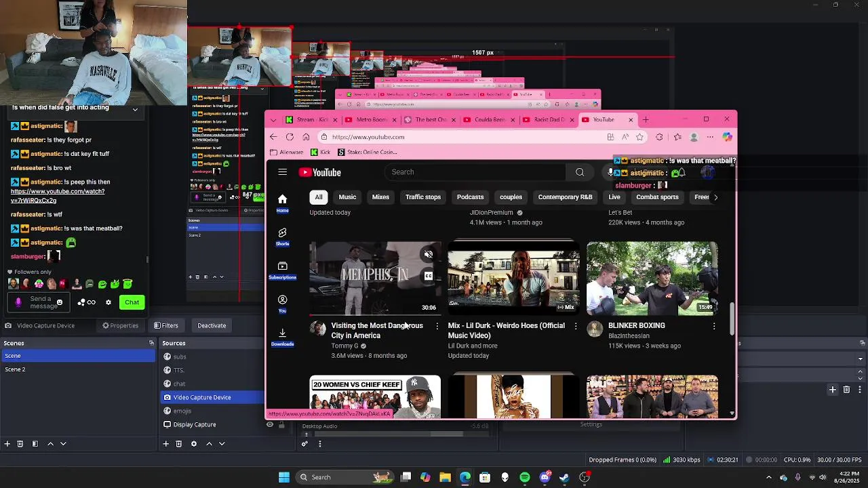Open Edge settings and more menu
This screenshot has height=488, width=868.
710,137
